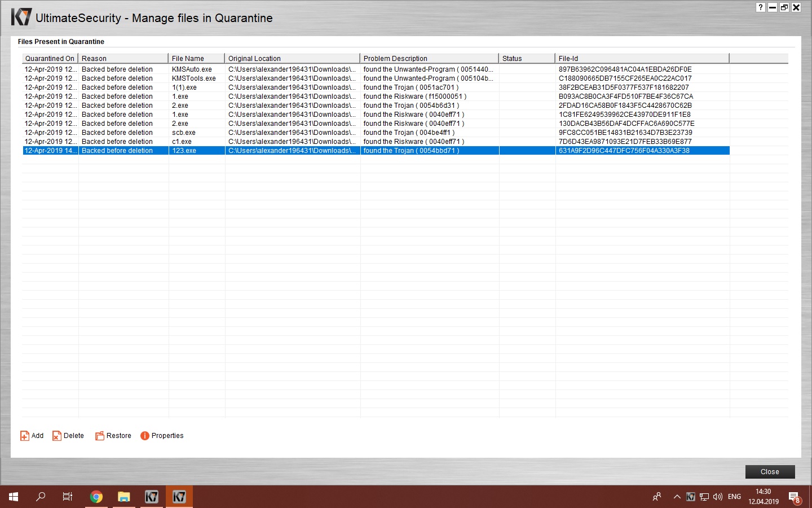The image size is (812, 508).
Task: Click the Unwanted-Program ( 0051440 description
Action: pyautogui.click(x=429, y=69)
